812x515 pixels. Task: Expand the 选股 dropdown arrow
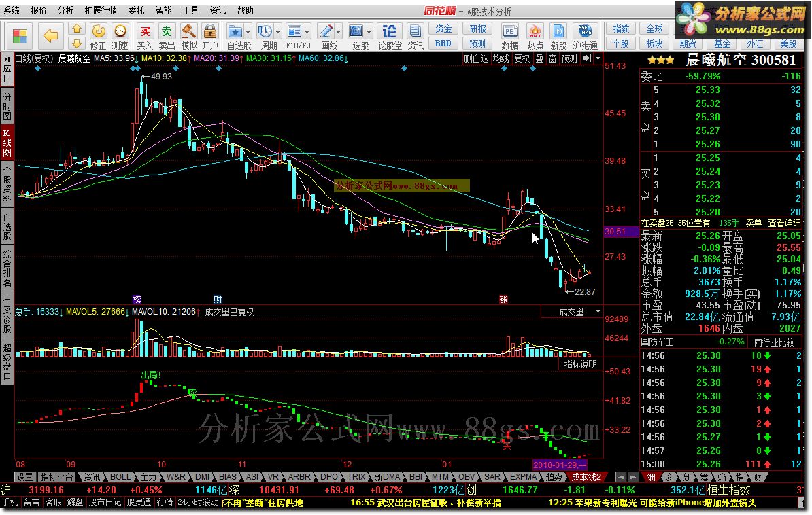coord(369,32)
